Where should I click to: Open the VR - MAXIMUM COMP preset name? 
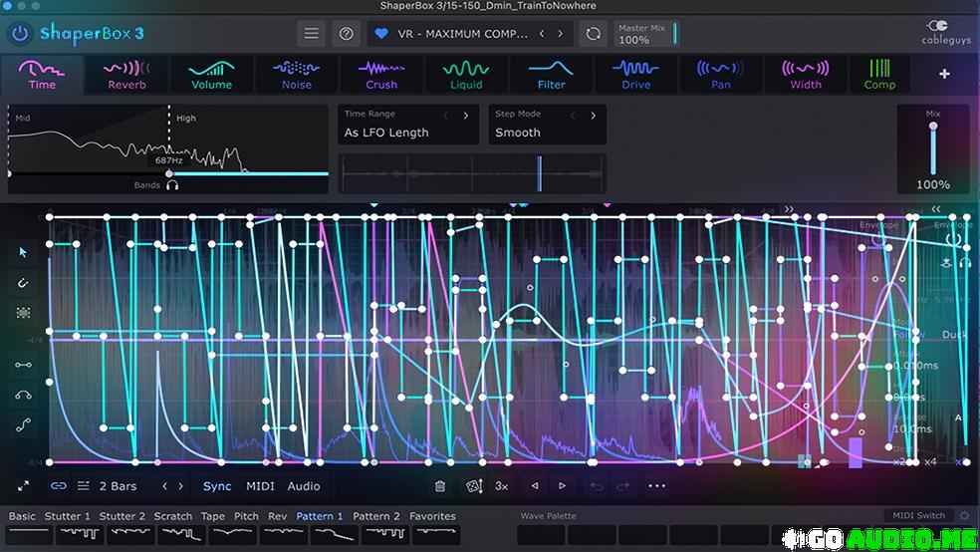coord(462,34)
